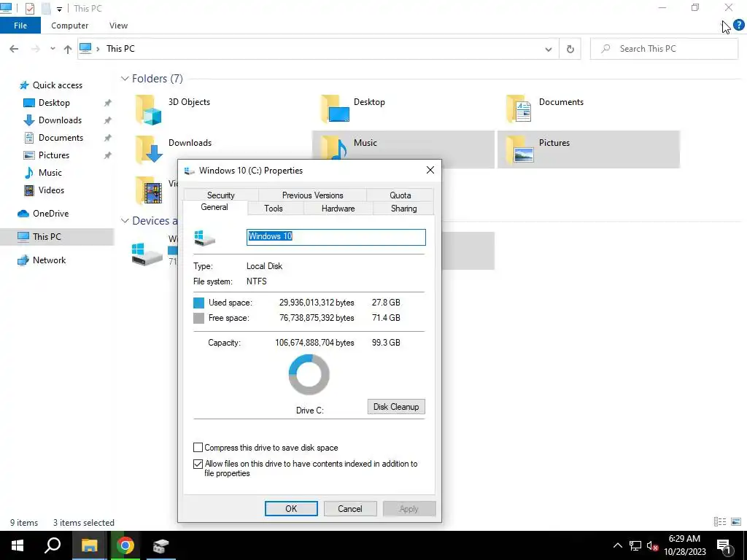Open the taskbar clock and date
Image resolution: width=747 pixels, height=560 pixels.
tap(684, 545)
